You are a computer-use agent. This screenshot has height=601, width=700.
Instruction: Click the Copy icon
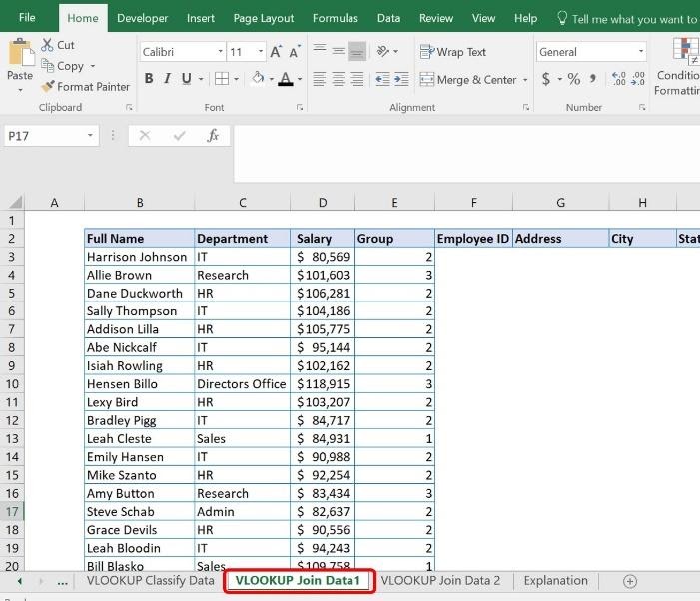[47, 66]
